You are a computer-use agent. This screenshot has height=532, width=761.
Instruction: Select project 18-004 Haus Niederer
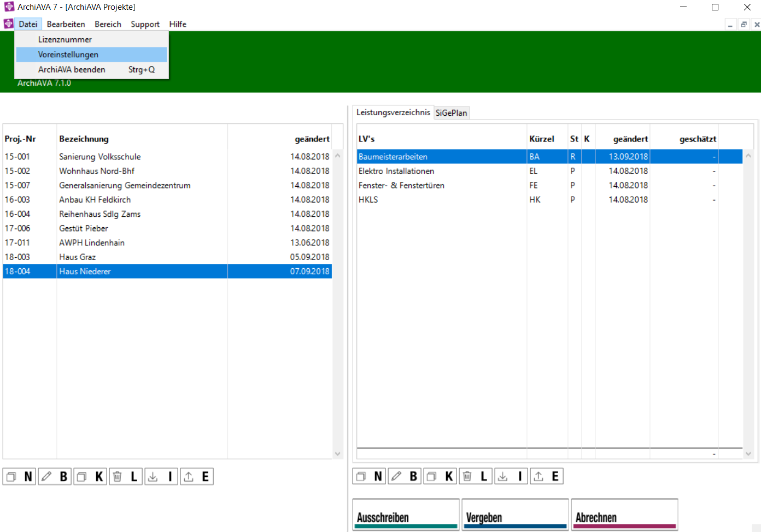point(167,271)
